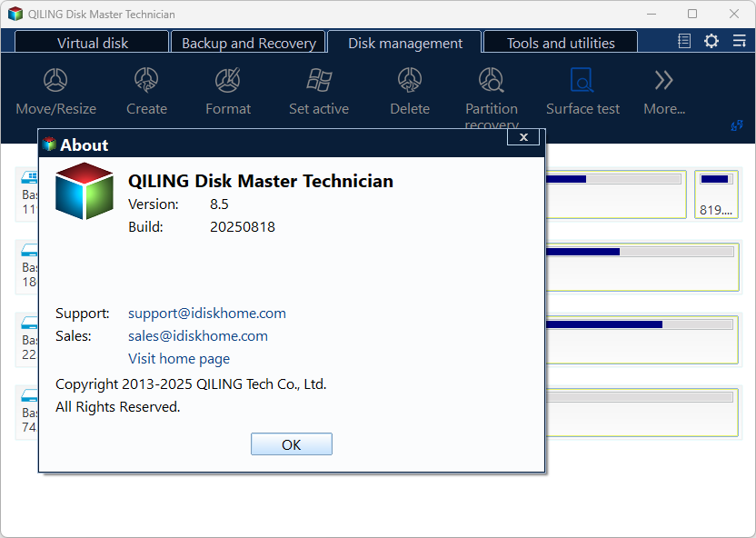Viewport: 756px width, 538px height.
Task: Open Backup and Recovery tab
Action: (249, 43)
